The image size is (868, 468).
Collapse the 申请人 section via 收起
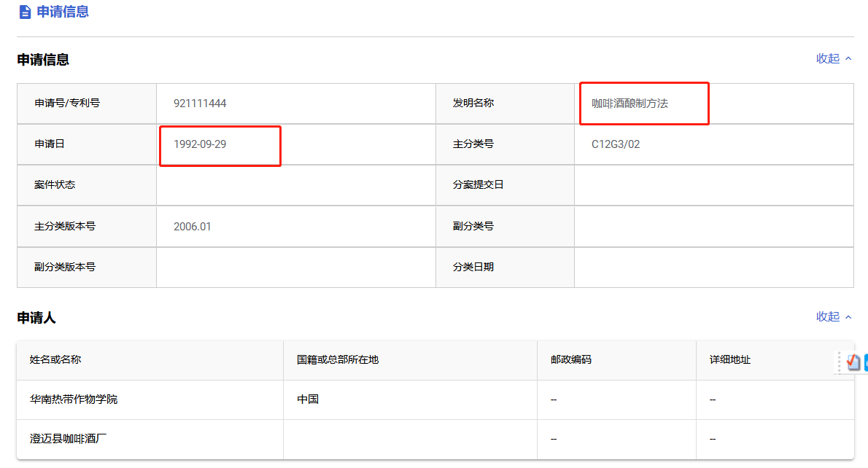(x=828, y=317)
